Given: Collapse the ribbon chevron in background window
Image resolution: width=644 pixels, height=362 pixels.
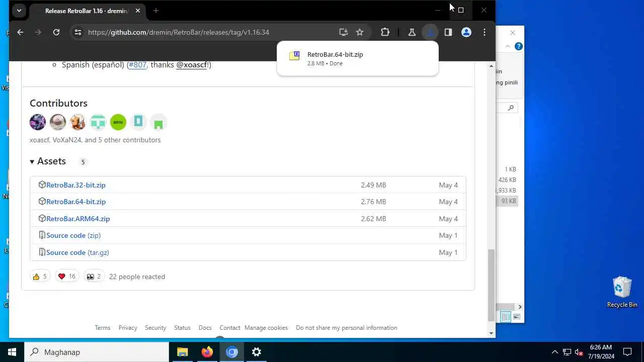Looking at the screenshot, I should (507, 46).
